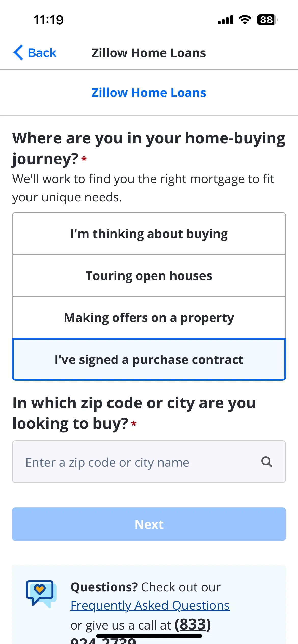298x644 pixels.
Task: Tap the Wi-Fi status icon
Action: click(245, 20)
